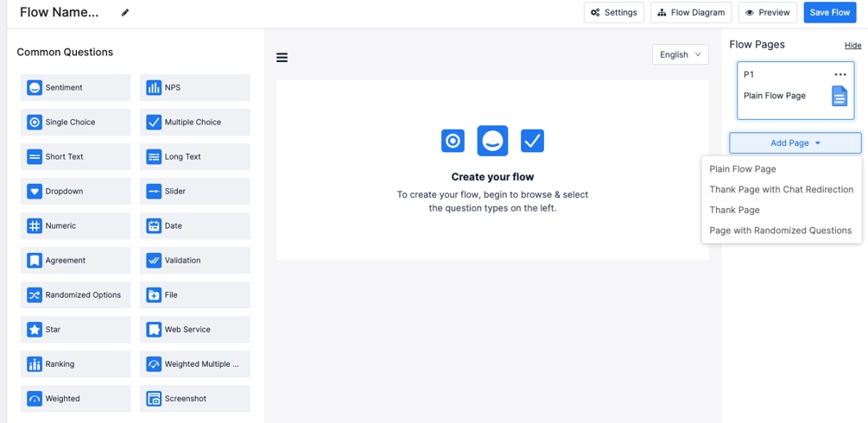Image resolution: width=868 pixels, height=423 pixels.
Task: Click Save Flow button
Action: pos(830,13)
